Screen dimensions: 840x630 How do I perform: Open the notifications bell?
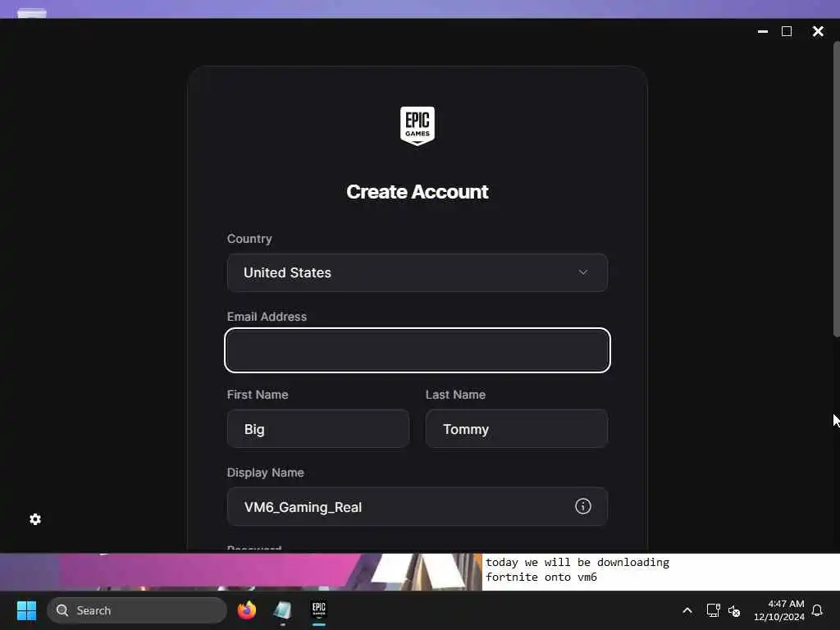coord(817,610)
